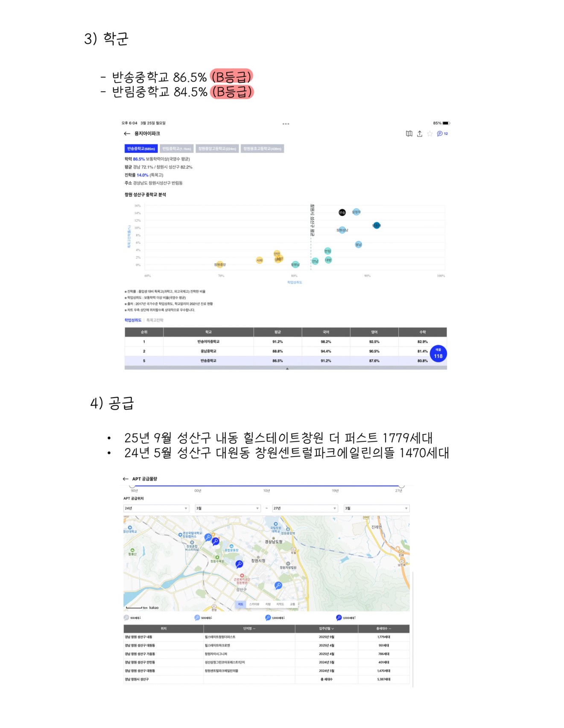Select the 지적도 map view mode

tap(280, 604)
